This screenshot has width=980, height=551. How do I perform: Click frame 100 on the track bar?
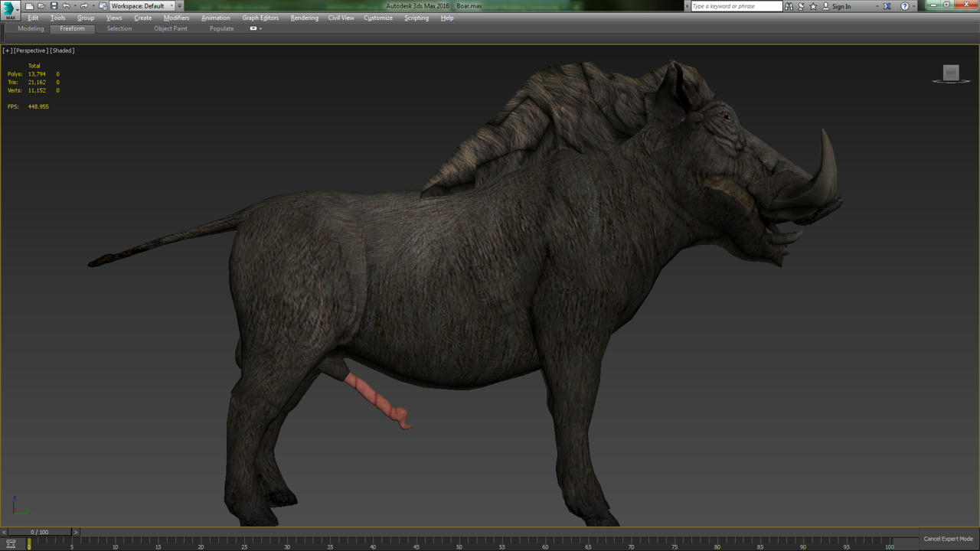pyautogui.click(x=889, y=546)
